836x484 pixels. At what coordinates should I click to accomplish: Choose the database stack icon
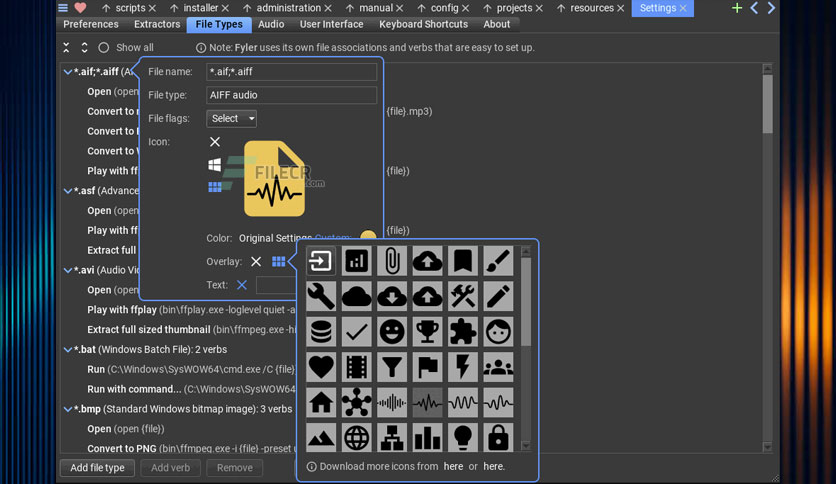coord(321,332)
